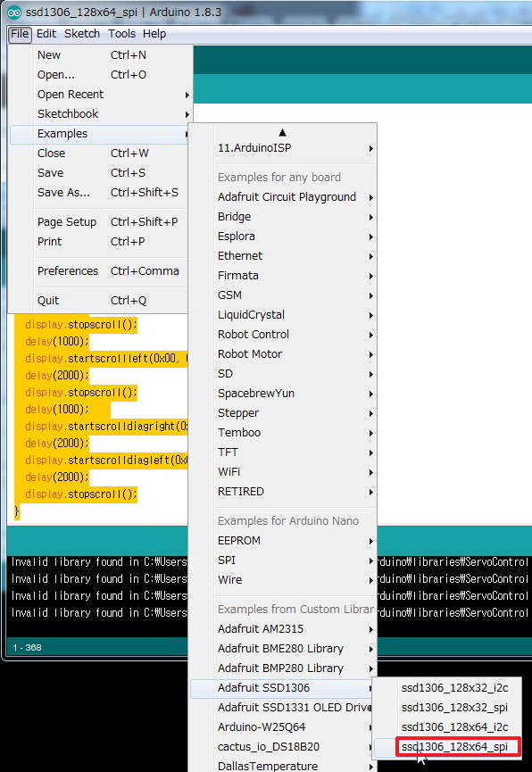Screen dimensions: 532x772
Task: Click the scroll-up arrow in Examples list
Action: click(282, 132)
